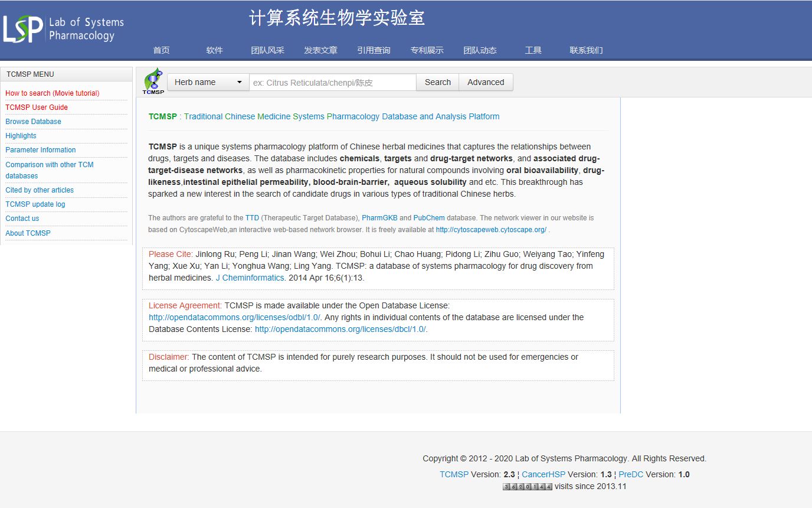
Task: Open the cytoscapeweb.cytoscape.org link
Action: pos(491,230)
